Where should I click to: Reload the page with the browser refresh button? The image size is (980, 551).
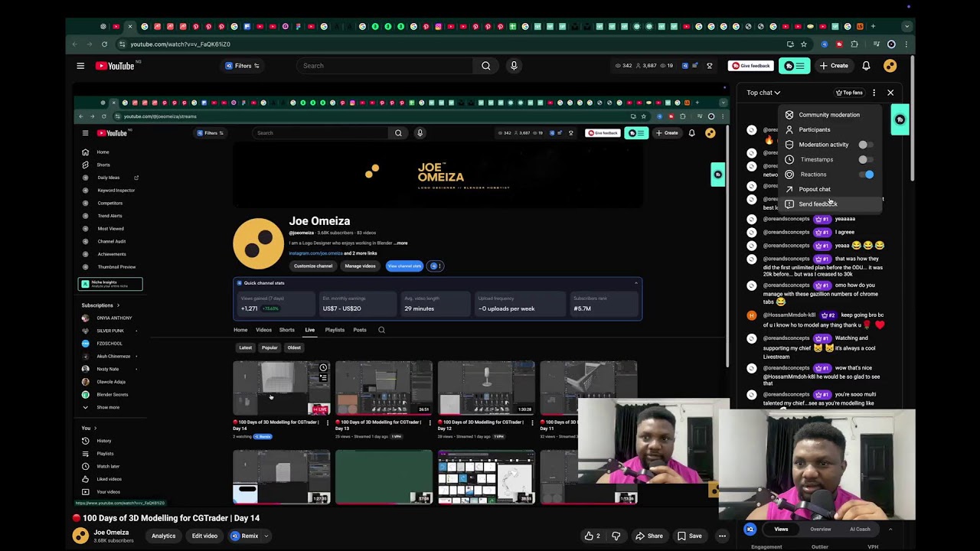tap(104, 44)
